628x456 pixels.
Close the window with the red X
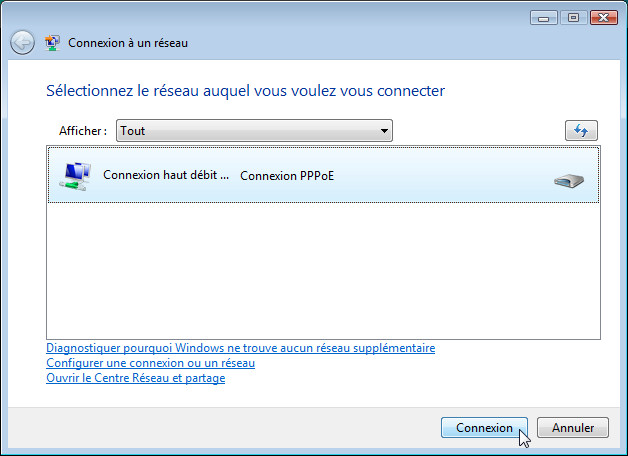click(x=604, y=18)
